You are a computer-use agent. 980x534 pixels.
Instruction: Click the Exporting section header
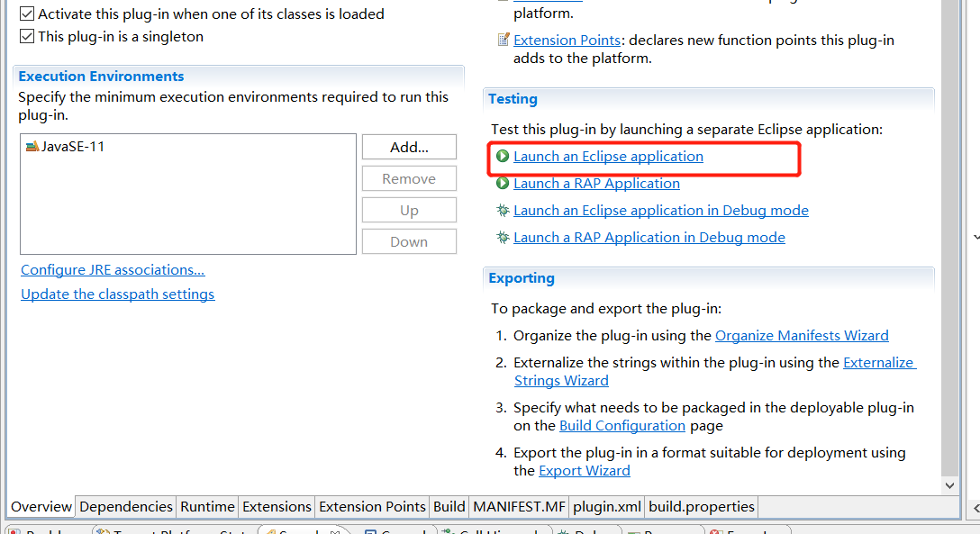pos(522,278)
